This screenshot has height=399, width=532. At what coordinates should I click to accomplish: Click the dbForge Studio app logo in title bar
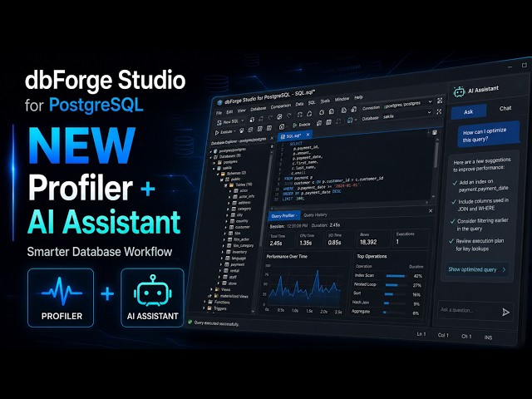[x=219, y=102]
